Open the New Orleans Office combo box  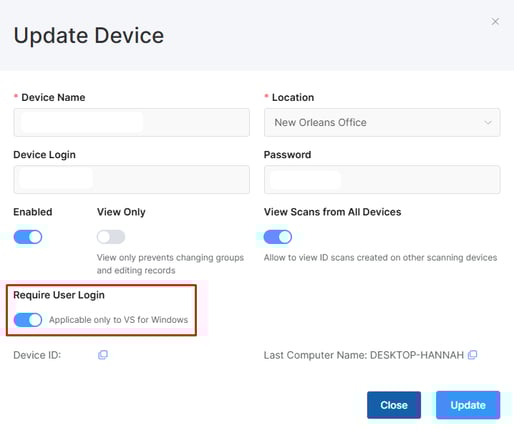pyautogui.click(x=382, y=122)
